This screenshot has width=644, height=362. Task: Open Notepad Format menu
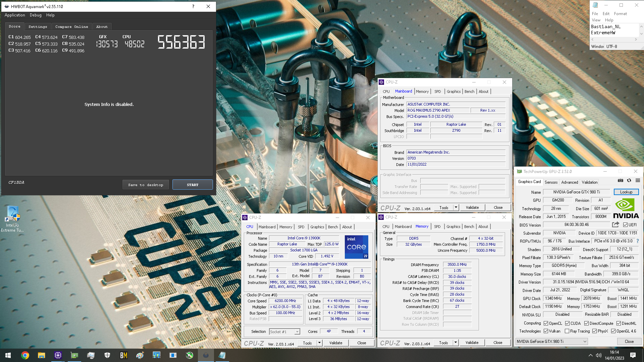click(x=620, y=14)
